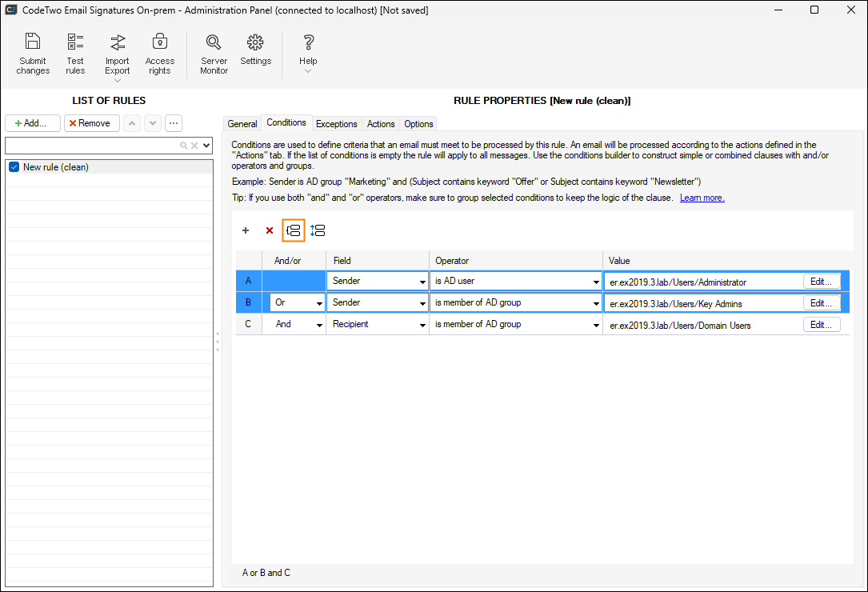Viewport: 868px width, 592px height.
Task: Expand the Or dropdown in row B
Action: (319, 303)
